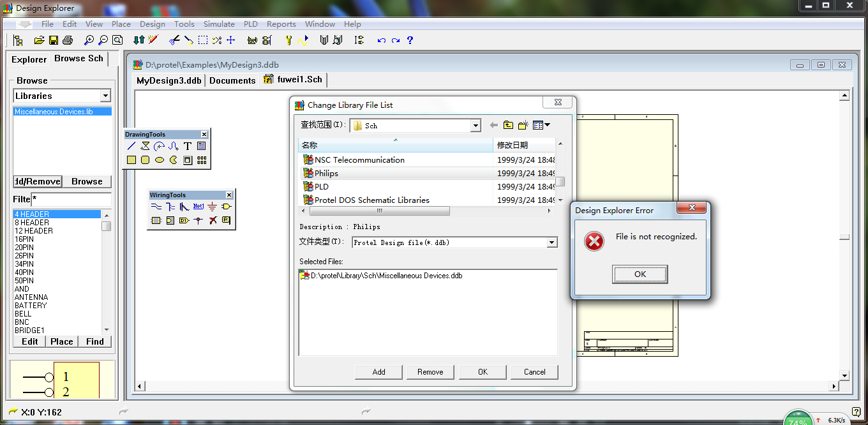Click the Zoom Out magnifier icon
This screenshot has height=425, width=868.
point(103,40)
